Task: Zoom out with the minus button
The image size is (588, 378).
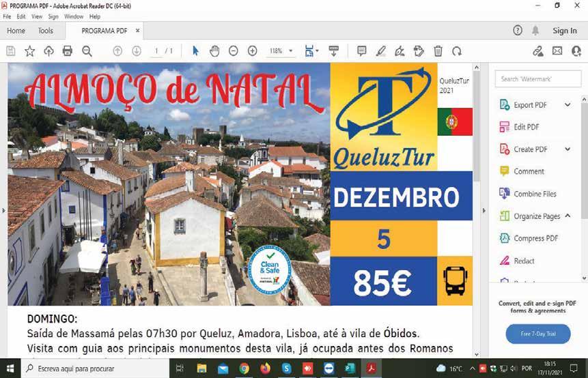Action: tap(234, 50)
